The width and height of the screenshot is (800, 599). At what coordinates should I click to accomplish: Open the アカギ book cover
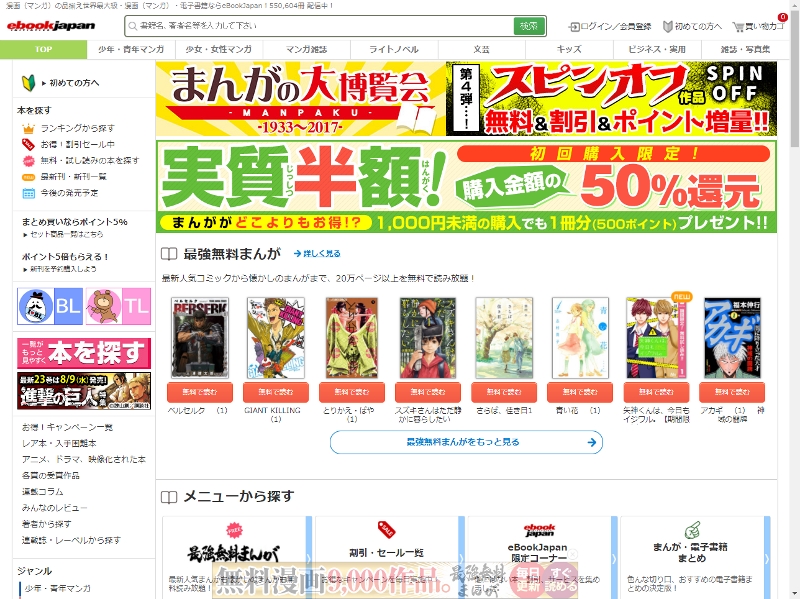[x=732, y=338]
